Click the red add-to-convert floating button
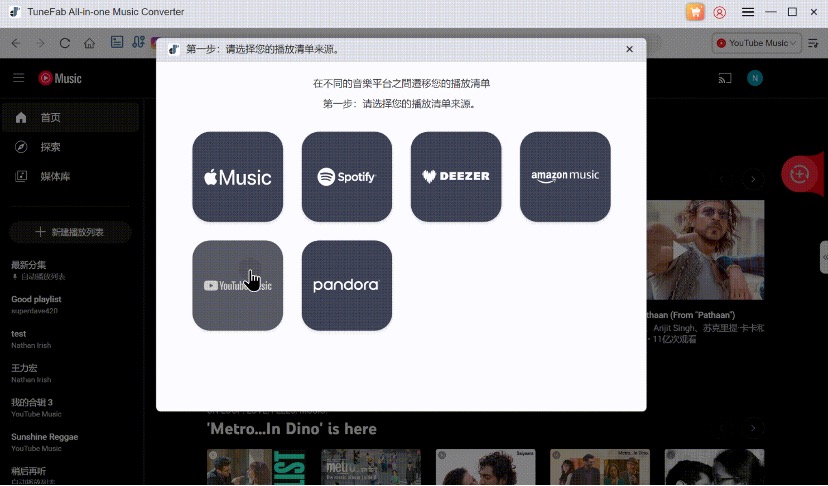The width and height of the screenshot is (828, 486). click(x=801, y=174)
